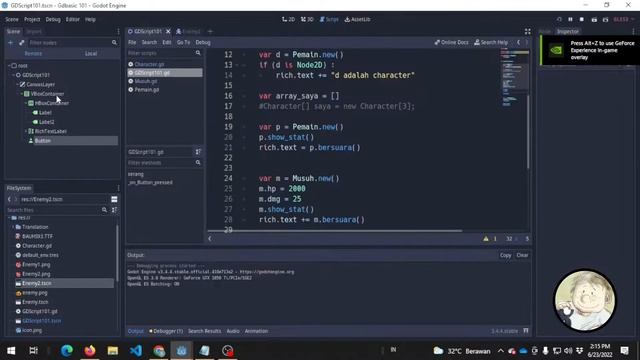Screen dimensions: 640x360
Task: Select default_env.tres in FileSystem
Action: tap(40, 255)
